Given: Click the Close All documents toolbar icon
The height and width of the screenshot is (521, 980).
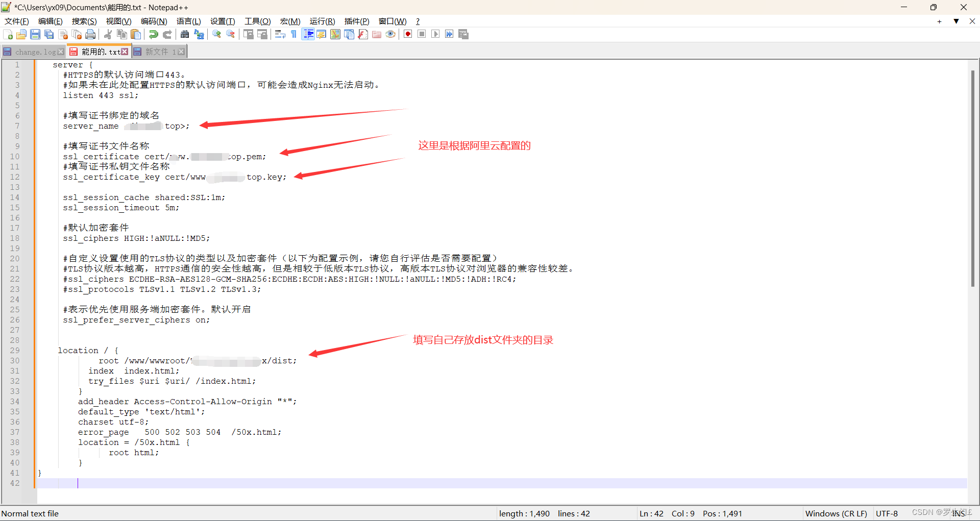Looking at the screenshot, I should (77, 34).
